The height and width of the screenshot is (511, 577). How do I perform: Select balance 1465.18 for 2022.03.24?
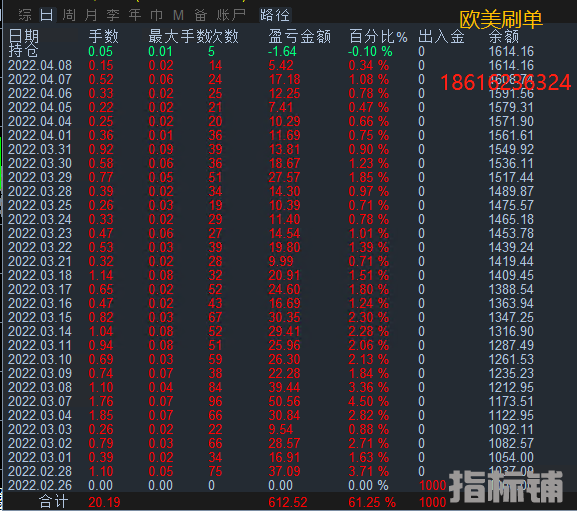511,219
